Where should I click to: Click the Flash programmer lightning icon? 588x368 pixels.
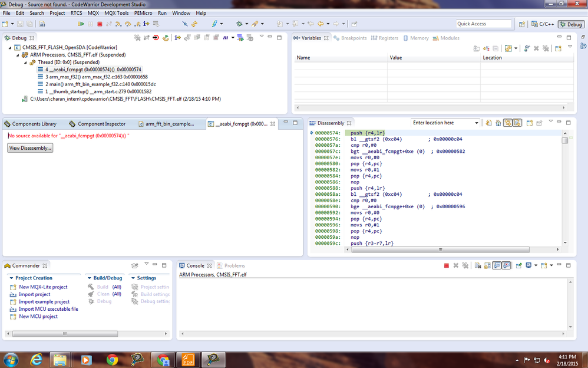pos(214,24)
